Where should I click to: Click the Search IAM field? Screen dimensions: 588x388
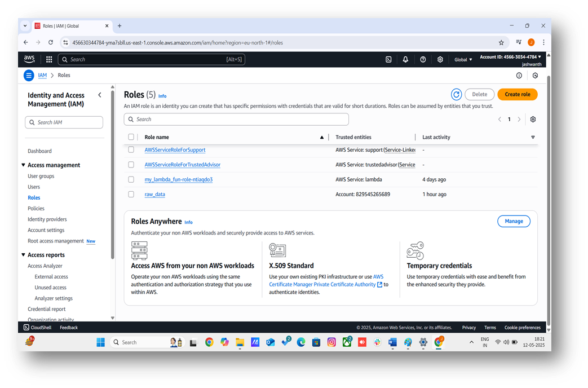pos(64,122)
